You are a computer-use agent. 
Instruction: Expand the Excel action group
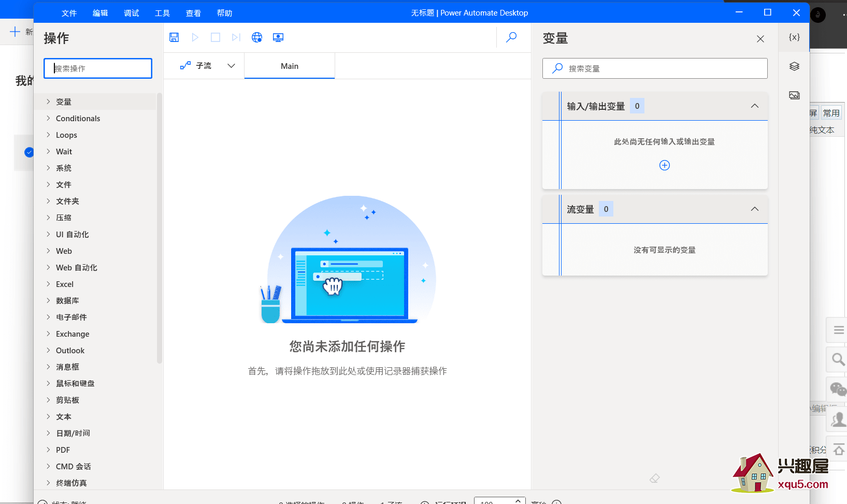pyautogui.click(x=48, y=284)
